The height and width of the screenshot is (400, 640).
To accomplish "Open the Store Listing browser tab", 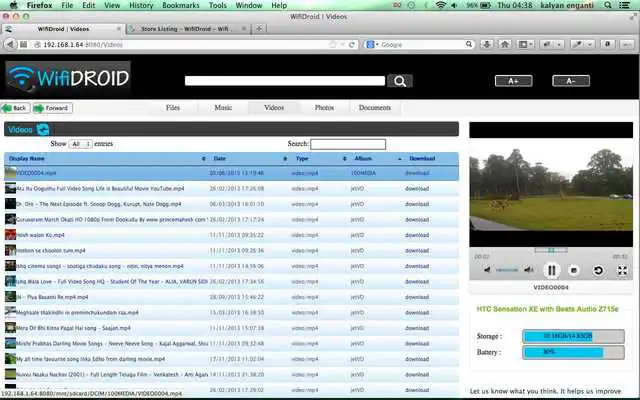I will [x=187, y=29].
